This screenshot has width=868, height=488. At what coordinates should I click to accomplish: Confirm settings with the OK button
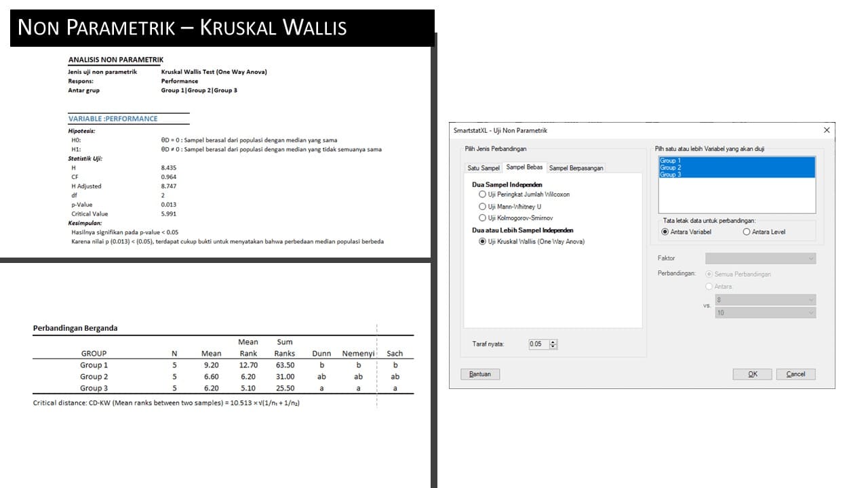tap(752, 373)
